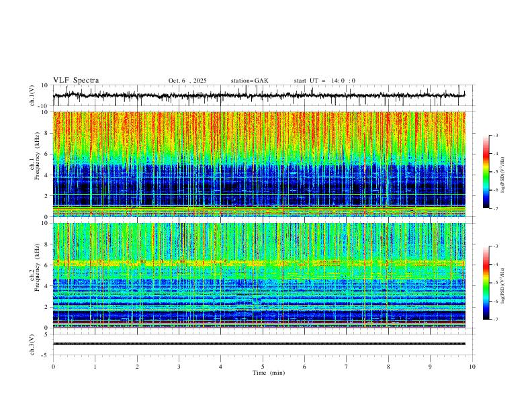Click the date 'Oct. 6 , 2025'

[x=187, y=81]
